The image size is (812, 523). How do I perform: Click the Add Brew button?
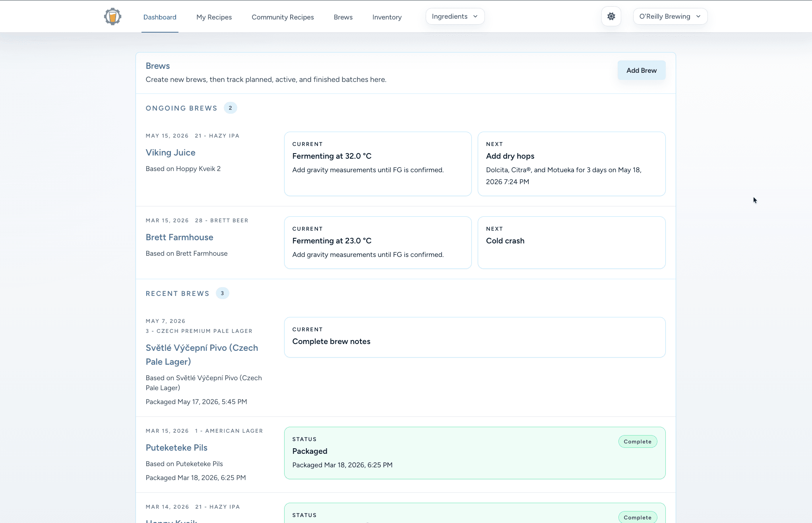pyautogui.click(x=641, y=70)
